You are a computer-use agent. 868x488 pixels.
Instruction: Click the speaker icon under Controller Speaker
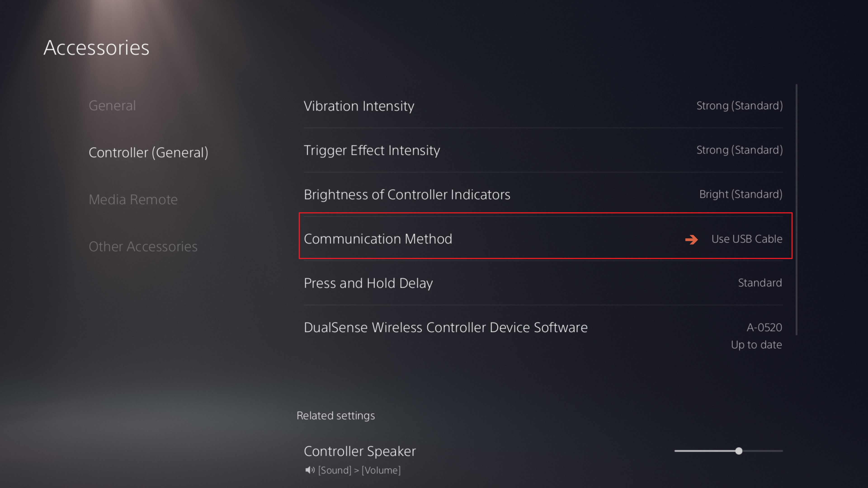pos(310,470)
